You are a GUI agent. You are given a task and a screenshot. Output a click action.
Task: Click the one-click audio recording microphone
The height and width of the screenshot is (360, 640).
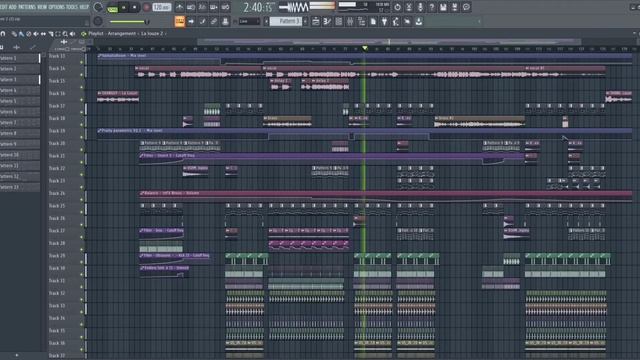click(420, 7)
